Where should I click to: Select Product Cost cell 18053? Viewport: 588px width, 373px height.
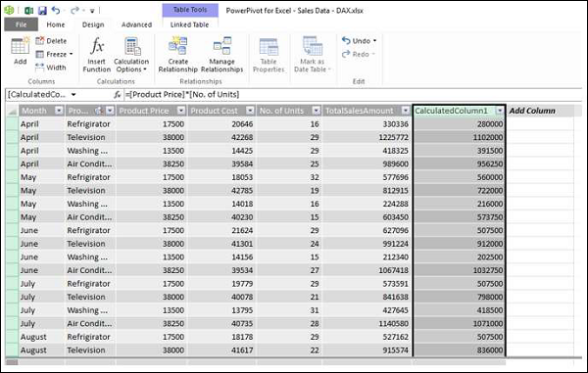click(222, 177)
